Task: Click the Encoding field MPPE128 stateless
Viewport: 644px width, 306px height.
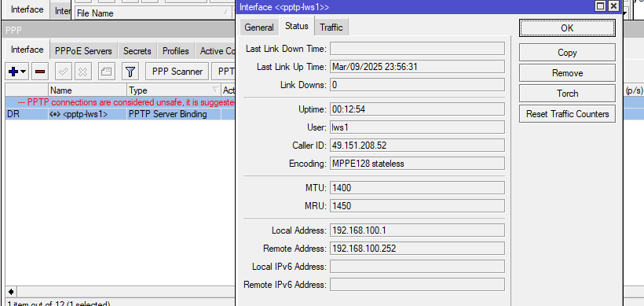Action: pos(417,164)
